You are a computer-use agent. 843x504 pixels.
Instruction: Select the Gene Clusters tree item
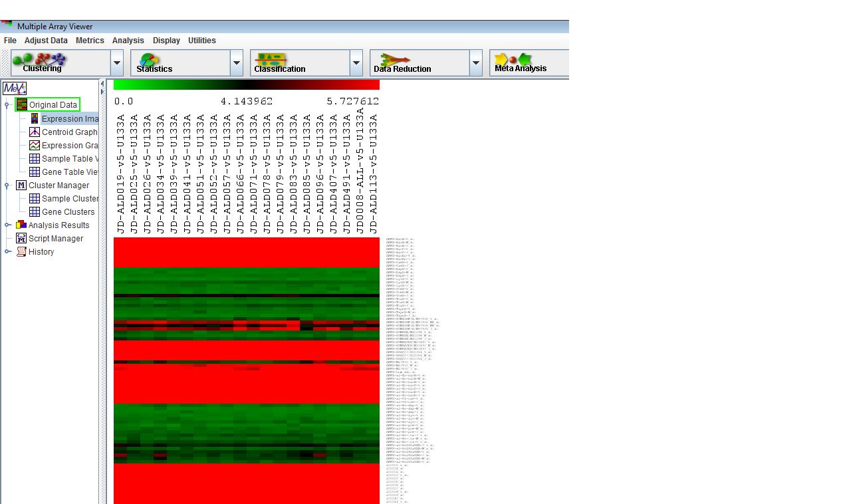click(68, 212)
